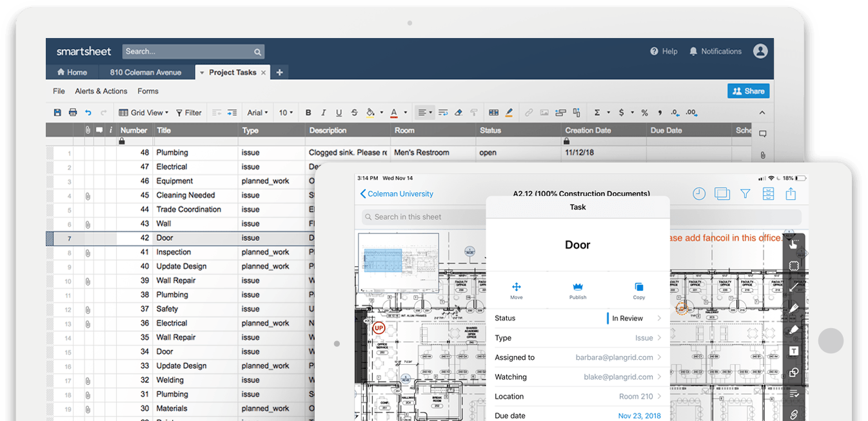Open the Alerts & Actions menu

[101, 91]
